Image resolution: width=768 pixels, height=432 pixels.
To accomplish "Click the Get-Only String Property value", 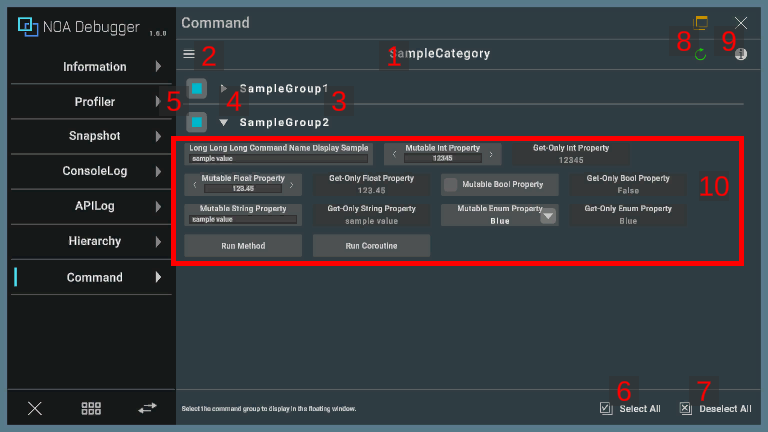I will coord(371,221).
